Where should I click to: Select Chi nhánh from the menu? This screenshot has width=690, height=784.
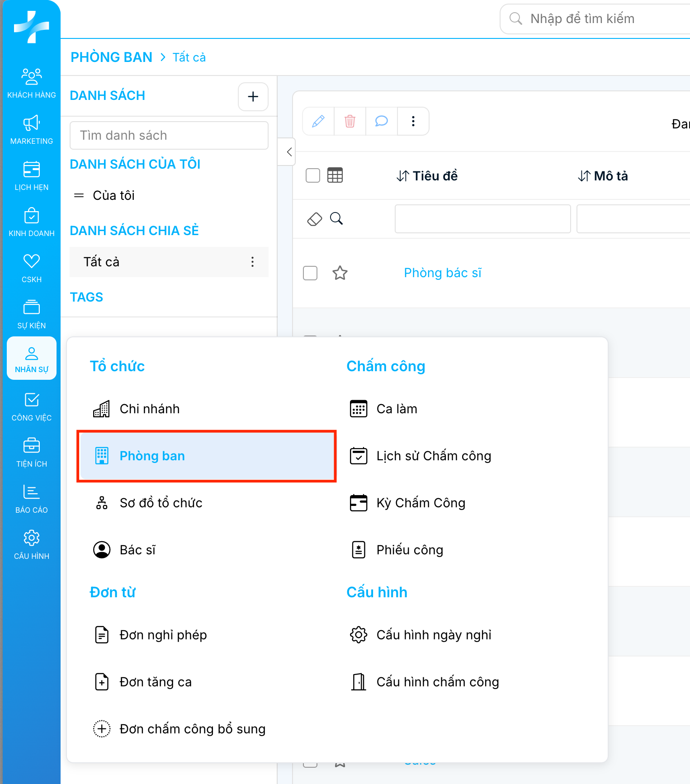pyautogui.click(x=149, y=409)
